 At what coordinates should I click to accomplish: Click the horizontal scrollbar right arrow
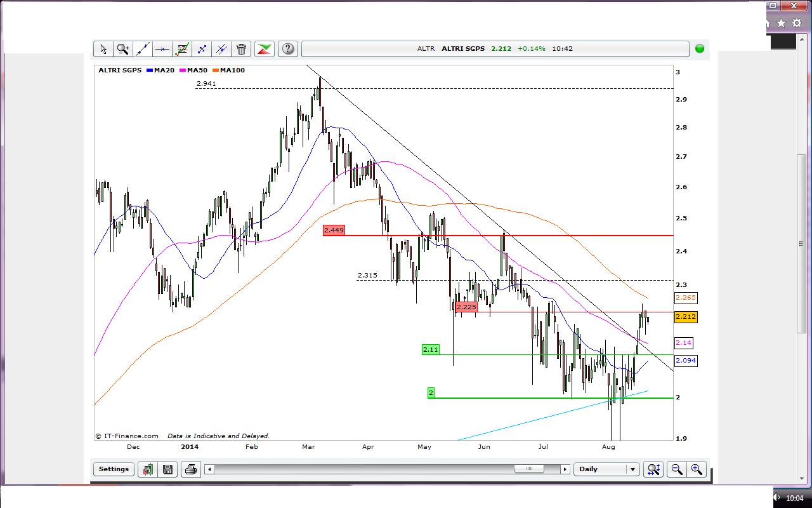(x=565, y=469)
